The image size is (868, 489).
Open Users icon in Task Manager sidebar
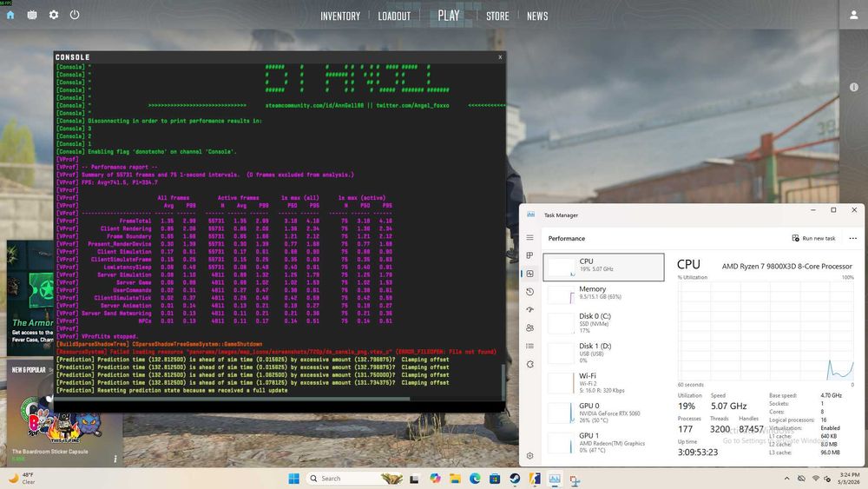529,327
